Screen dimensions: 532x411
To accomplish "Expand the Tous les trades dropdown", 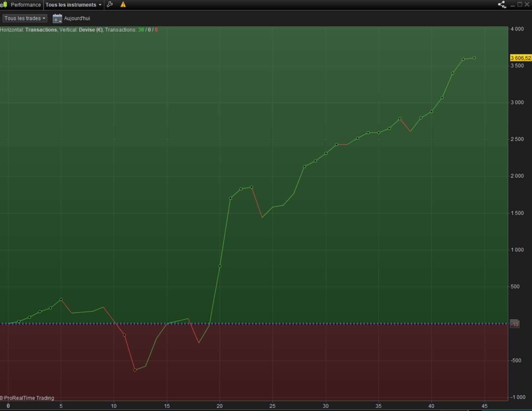I will pyautogui.click(x=25, y=18).
